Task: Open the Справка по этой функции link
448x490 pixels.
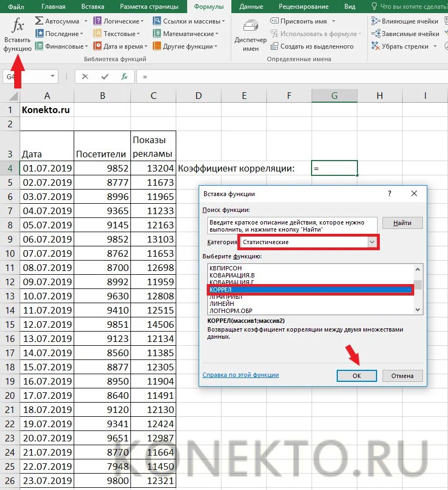Action: (241, 375)
